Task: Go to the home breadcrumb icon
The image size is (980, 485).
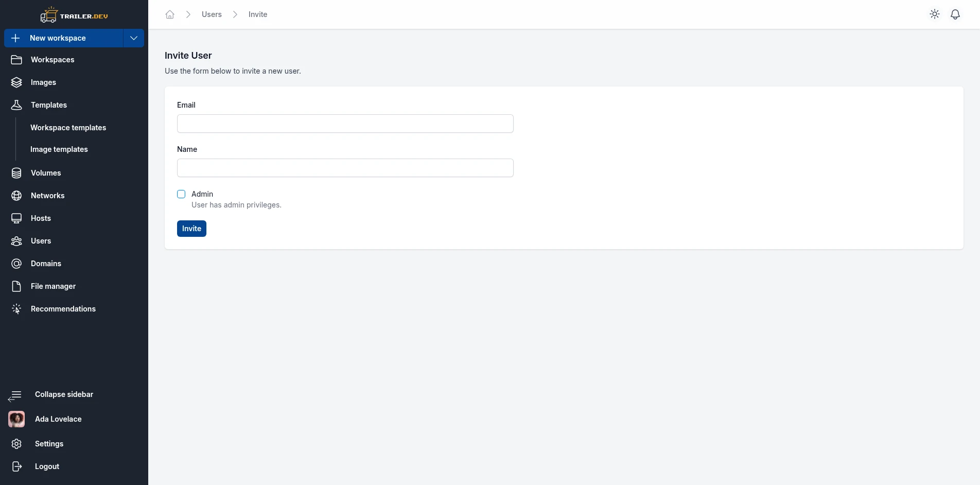Action: (x=170, y=14)
